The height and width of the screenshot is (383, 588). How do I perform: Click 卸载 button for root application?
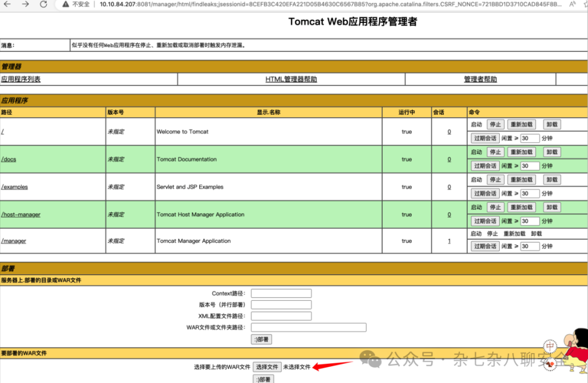[552, 125]
